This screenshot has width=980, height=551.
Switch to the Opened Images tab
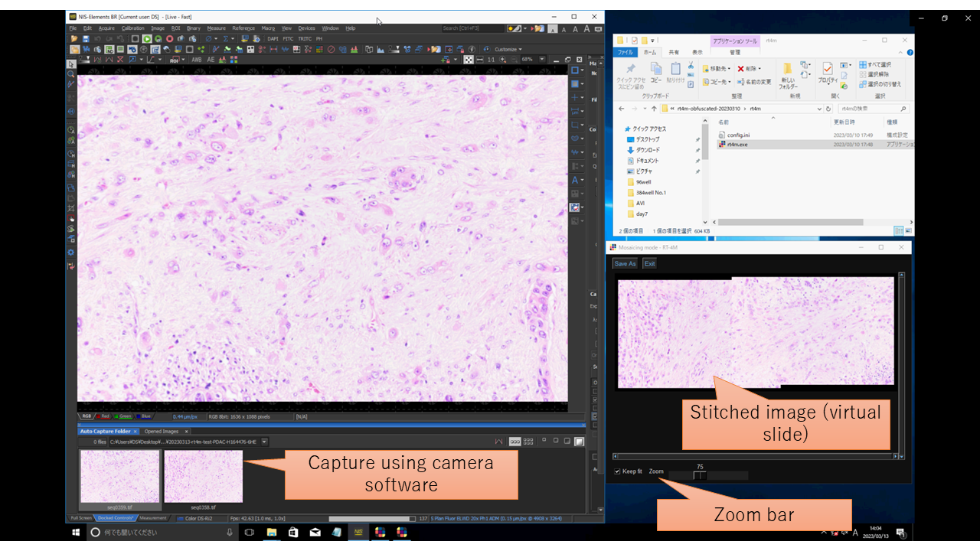tap(162, 432)
